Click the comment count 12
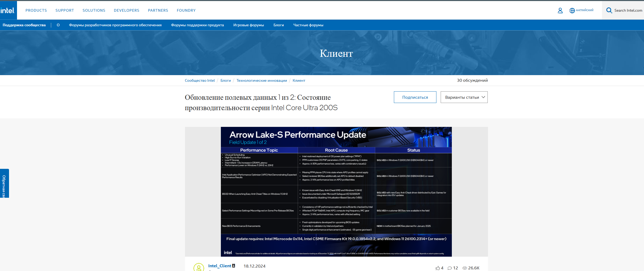 (x=456, y=268)
